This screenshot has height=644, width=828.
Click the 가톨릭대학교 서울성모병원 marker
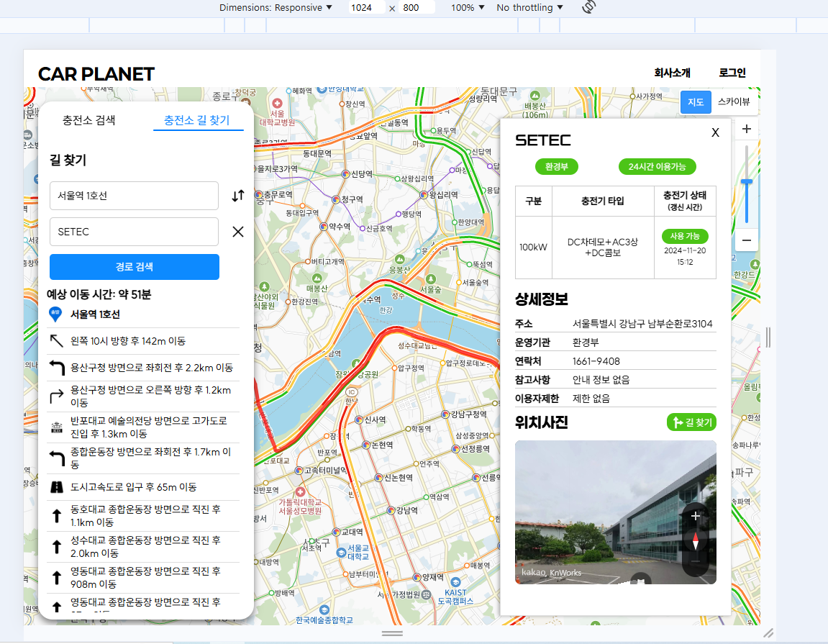tap(300, 491)
